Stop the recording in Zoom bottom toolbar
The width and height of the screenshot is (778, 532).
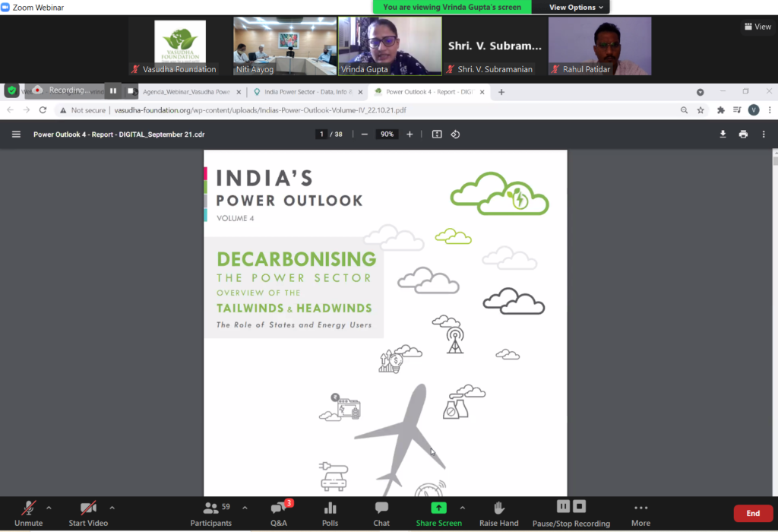(580, 506)
